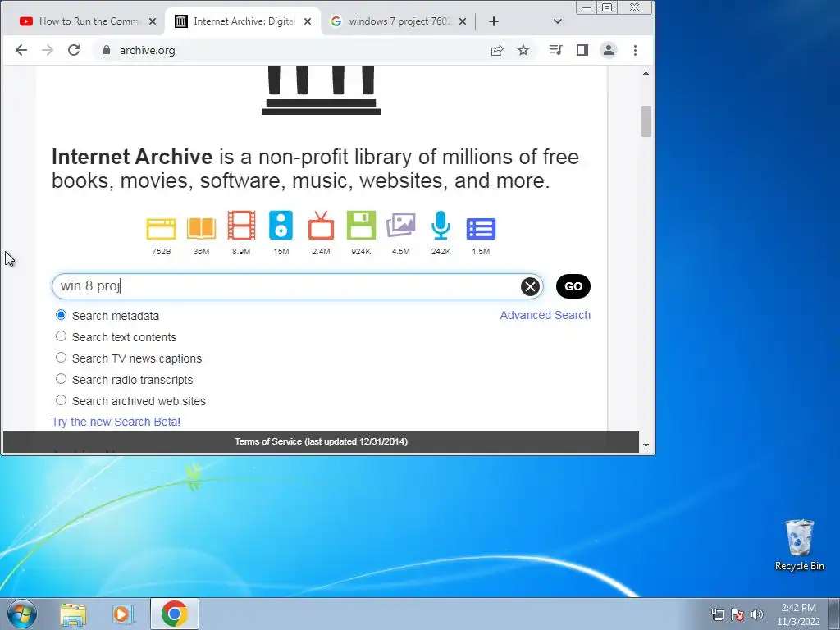Open the Action Center flag tray icon
Screen dimensions: 840x630
(x=737, y=614)
